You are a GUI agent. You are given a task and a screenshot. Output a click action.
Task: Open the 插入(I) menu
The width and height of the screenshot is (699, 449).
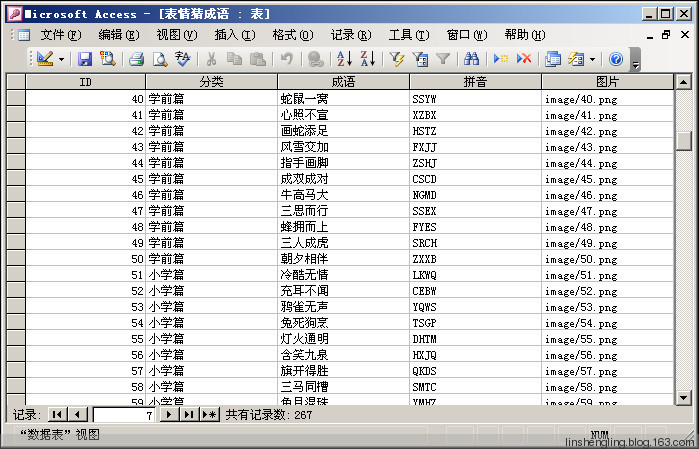[x=235, y=35]
